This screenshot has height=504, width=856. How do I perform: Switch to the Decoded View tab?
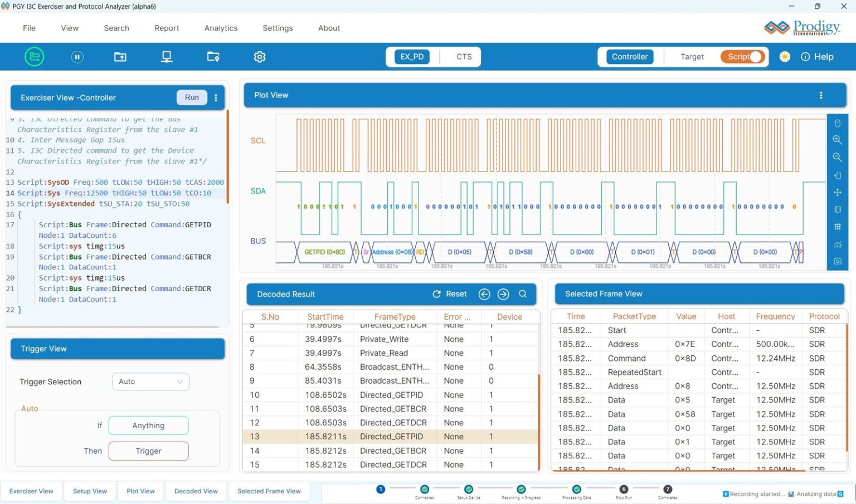(x=196, y=491)
